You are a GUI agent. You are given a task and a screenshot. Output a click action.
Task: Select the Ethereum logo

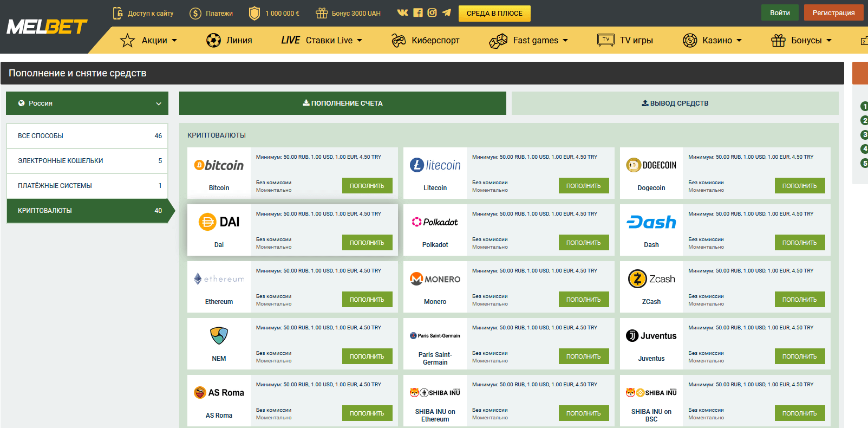pos(219,279)
